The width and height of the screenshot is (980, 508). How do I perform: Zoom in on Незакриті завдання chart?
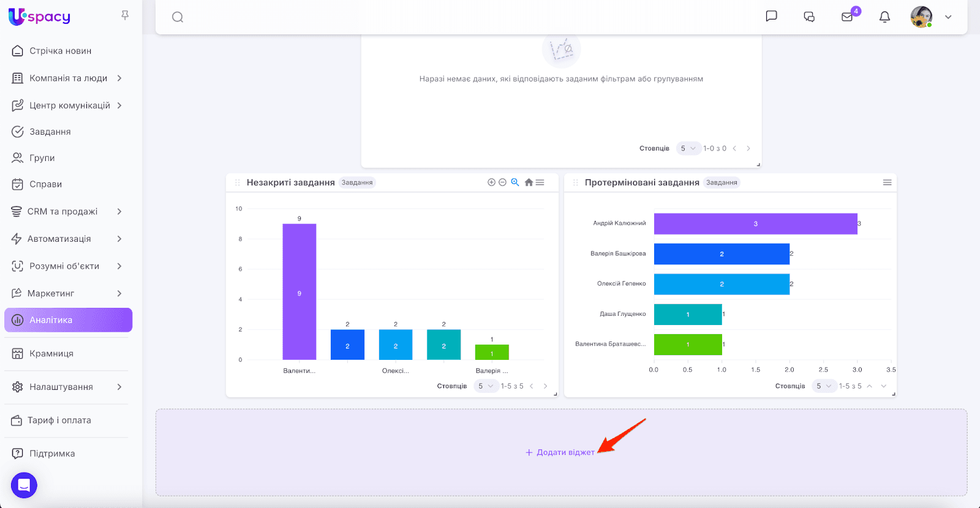[x=491, y=182]
